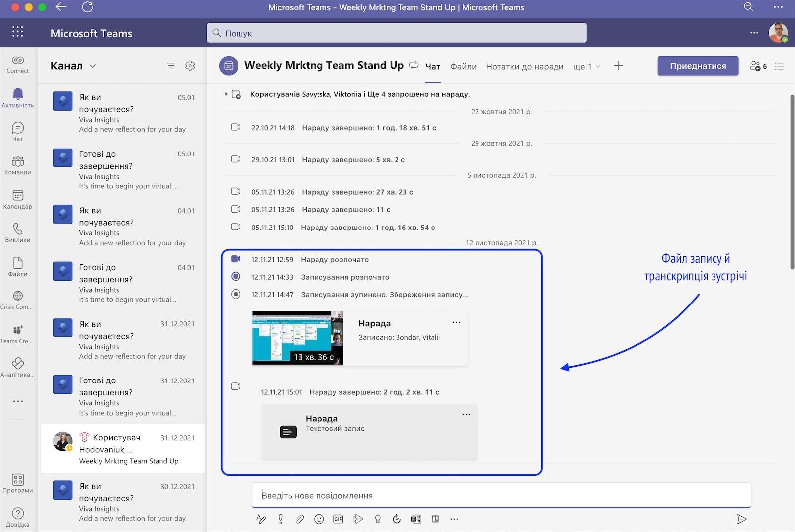The height and width of the screenshot is (532, 795).
Task: Open more options on Нарада recording card
Action: tap(456, 323)
